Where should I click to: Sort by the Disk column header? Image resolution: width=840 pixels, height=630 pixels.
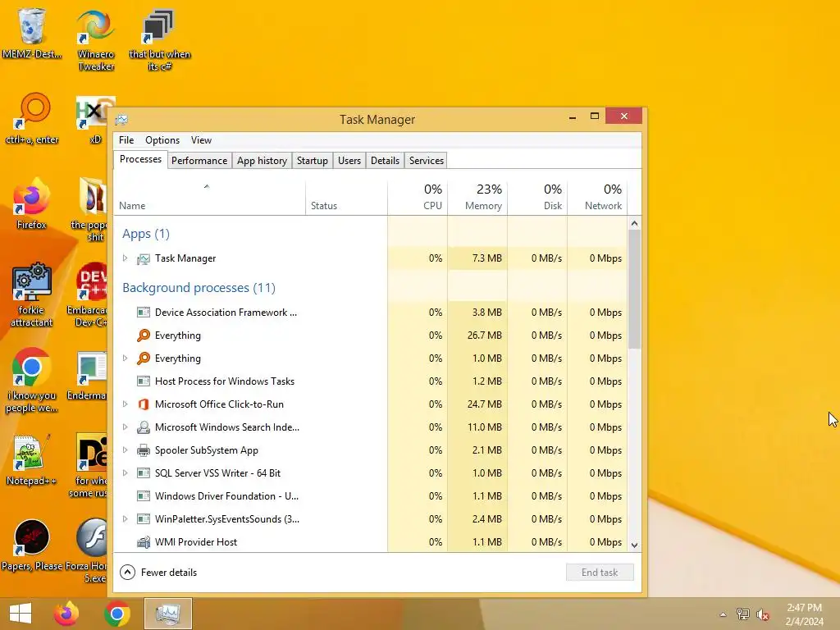[x=537, y=199]
